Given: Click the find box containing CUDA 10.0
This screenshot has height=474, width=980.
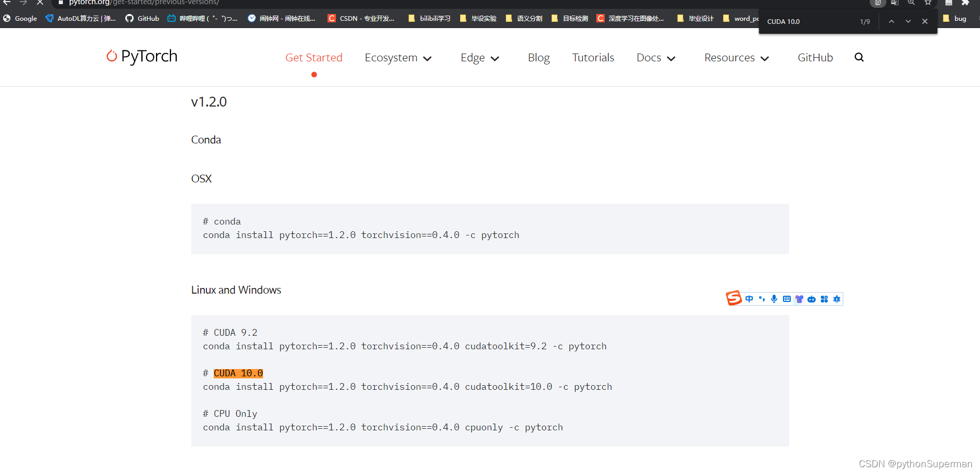Looking at the screenshot, I should 808,21.
